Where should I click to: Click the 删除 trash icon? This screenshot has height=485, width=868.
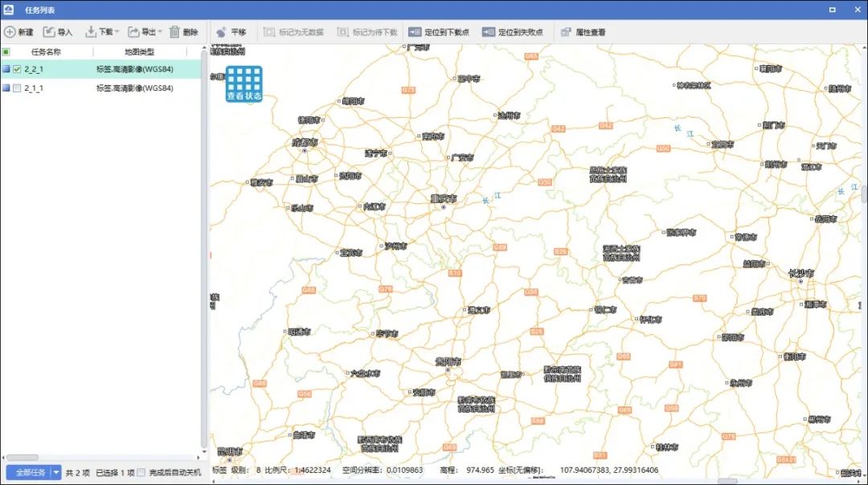(x=174, y=32)
